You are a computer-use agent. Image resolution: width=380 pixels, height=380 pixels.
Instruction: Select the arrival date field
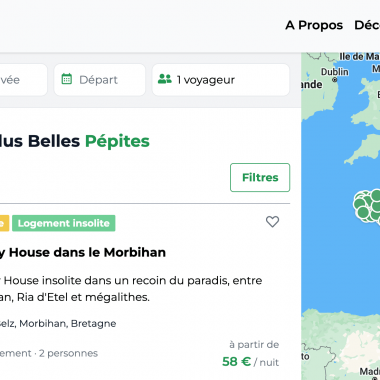point(23,80)
